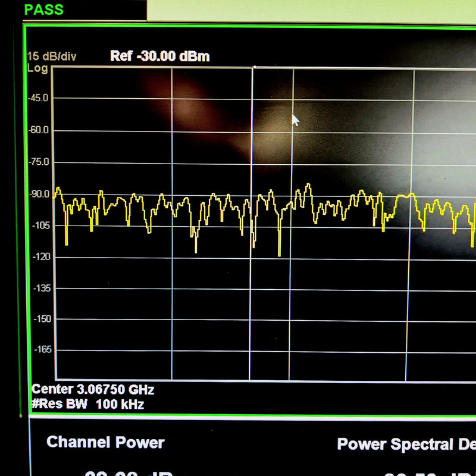
Task: Select Center 3.06750 GHz frequency readout
Action: pos(93,390)
